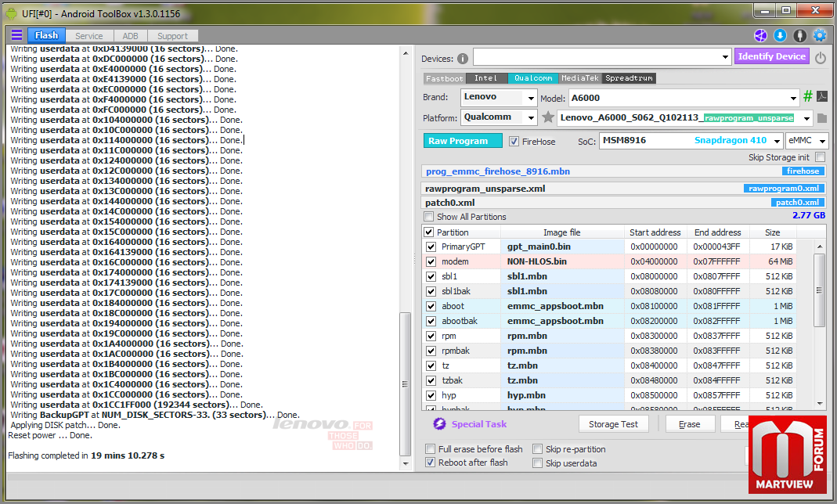837x504 pixels.
Task: Select the Qualcomm platform tab
Action: [x=533, y=78]
